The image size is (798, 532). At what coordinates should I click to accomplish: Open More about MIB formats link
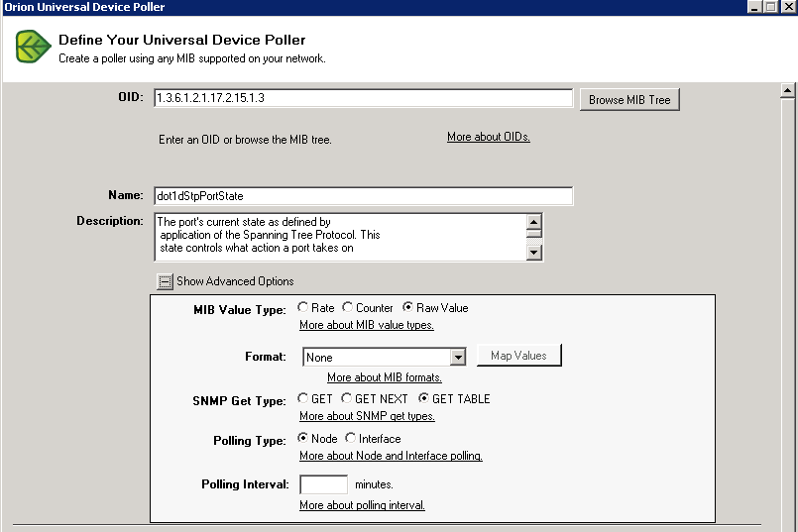[x=385, y=377]
